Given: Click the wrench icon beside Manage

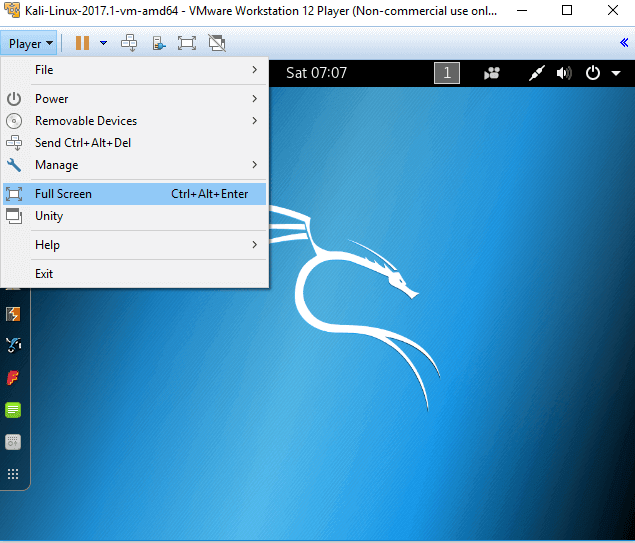Looking at the screenshot, I should (x=14, y=165).
